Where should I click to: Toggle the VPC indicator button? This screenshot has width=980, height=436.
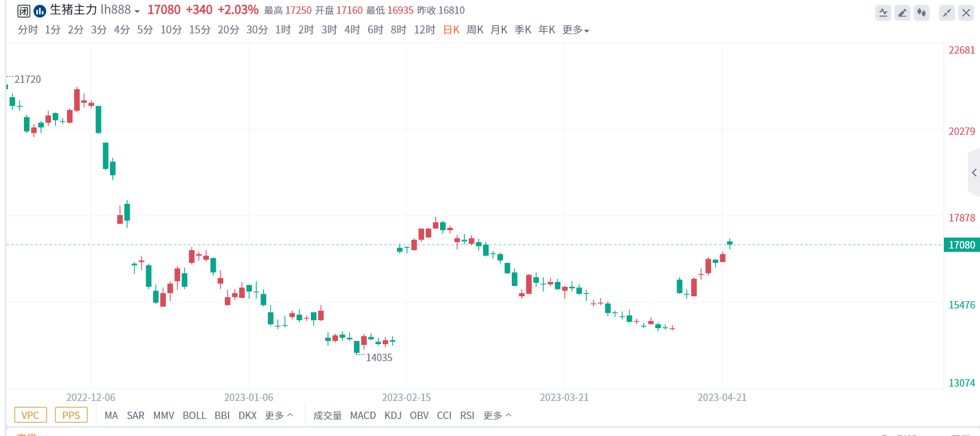[x=30, y=415]
